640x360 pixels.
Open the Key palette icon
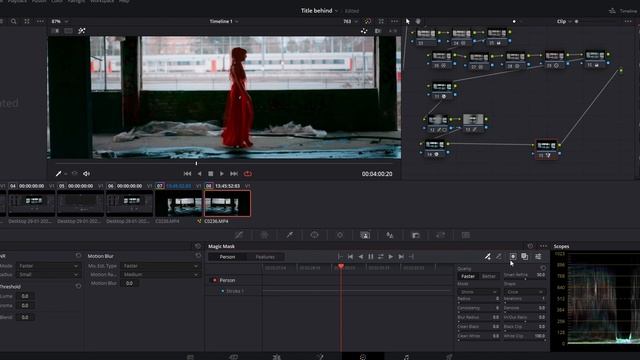tap(416, 235)
